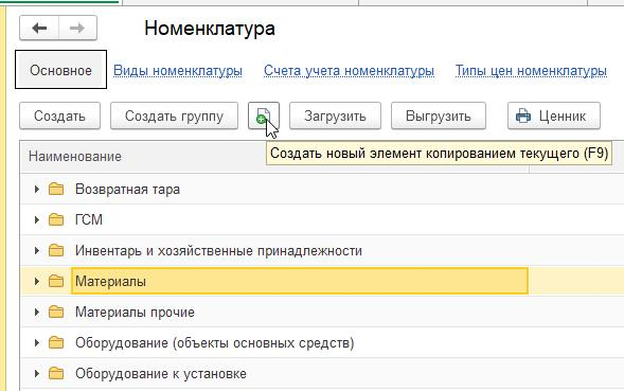Open Типы цен номенклатуры link
The image size is (624, 391).
(531, 71)
